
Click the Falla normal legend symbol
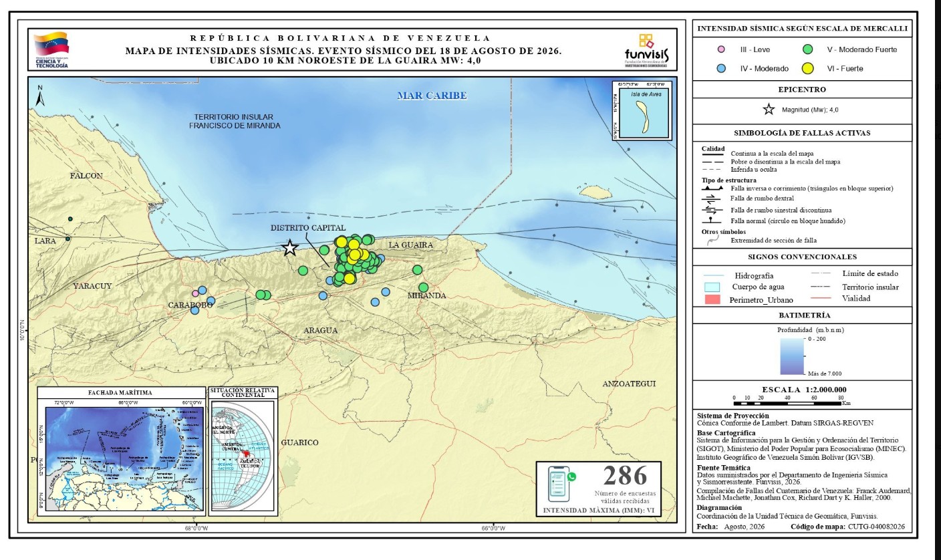pyautogui.click(x=711, y=220)
